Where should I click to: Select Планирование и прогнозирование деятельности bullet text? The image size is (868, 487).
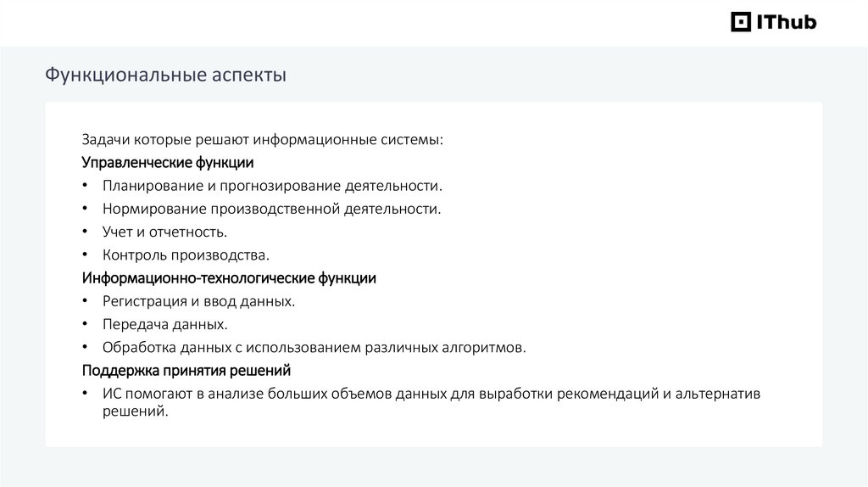click(272, 185)
